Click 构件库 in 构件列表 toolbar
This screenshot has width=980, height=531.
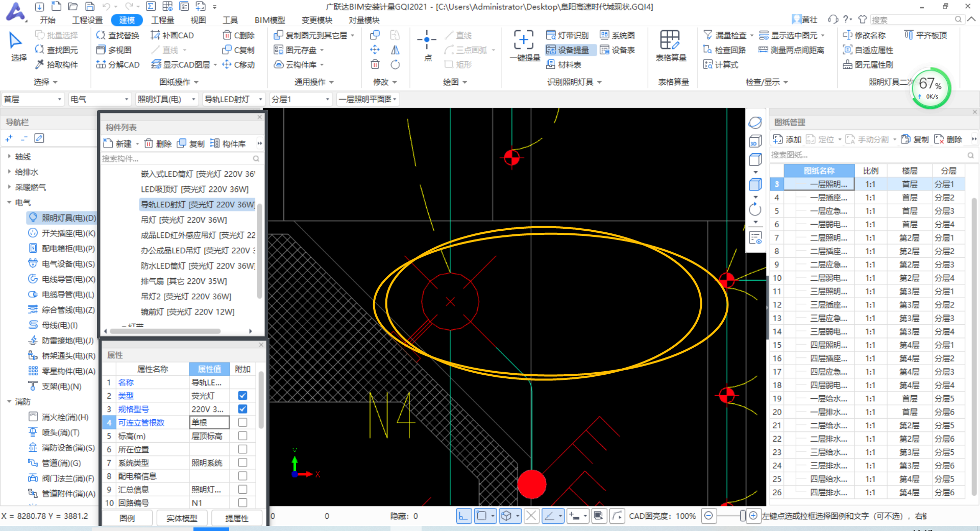pos(228,144)
